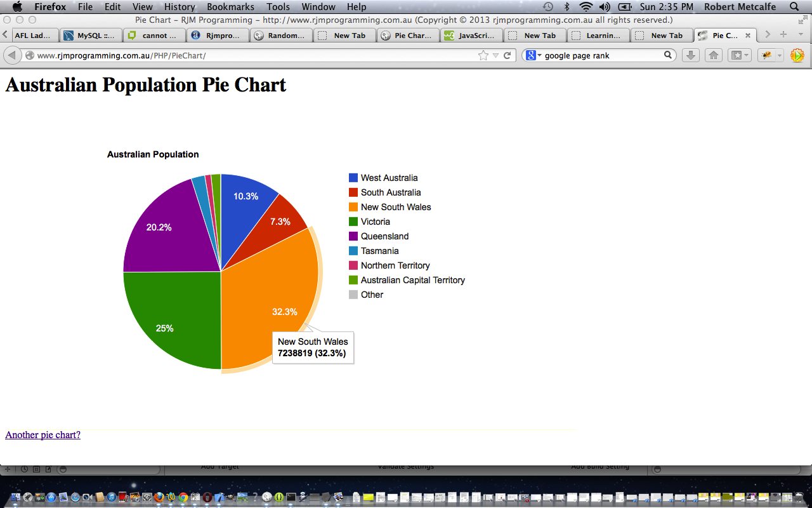The width and height of the screenshot is (812, 508).
Task: Select the Queensland purple legend swatch
Action: (353, 236)
